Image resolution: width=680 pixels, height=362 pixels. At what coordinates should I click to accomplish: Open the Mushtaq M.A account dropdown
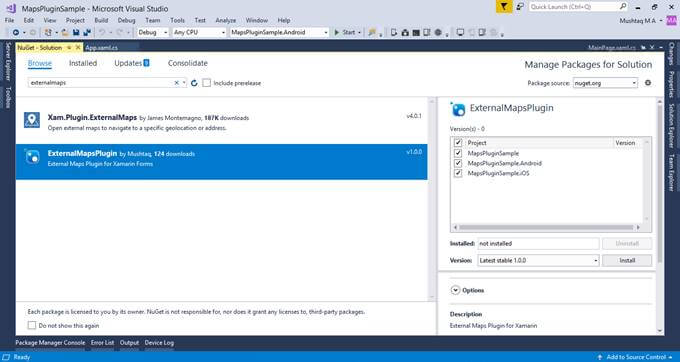[x=661, y=20]
